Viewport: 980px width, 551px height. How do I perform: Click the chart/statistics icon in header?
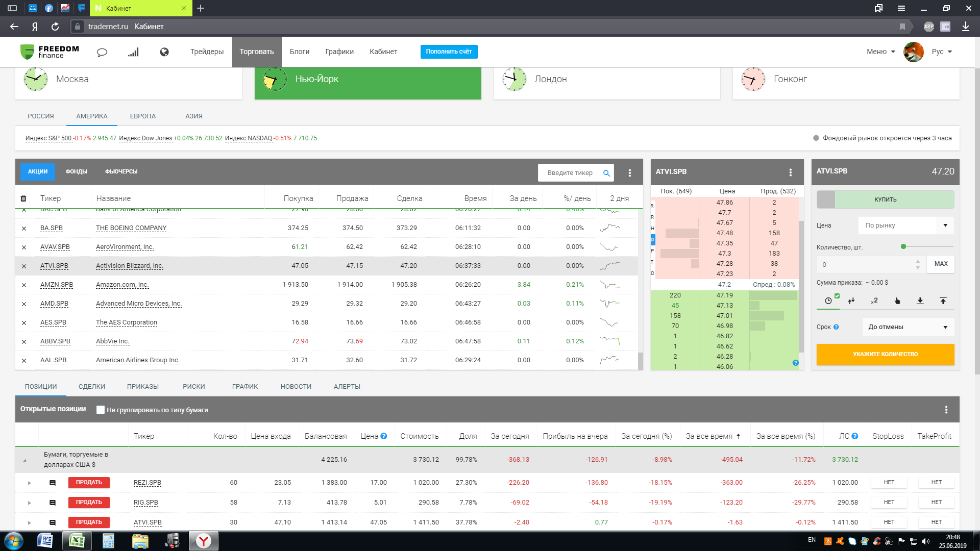click(134, 51)
